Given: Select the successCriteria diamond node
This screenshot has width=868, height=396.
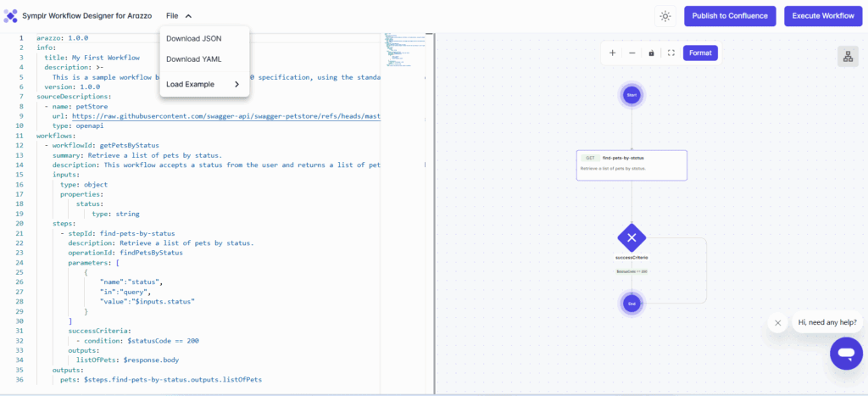Looking at the screenshot, I should point(632,238).
